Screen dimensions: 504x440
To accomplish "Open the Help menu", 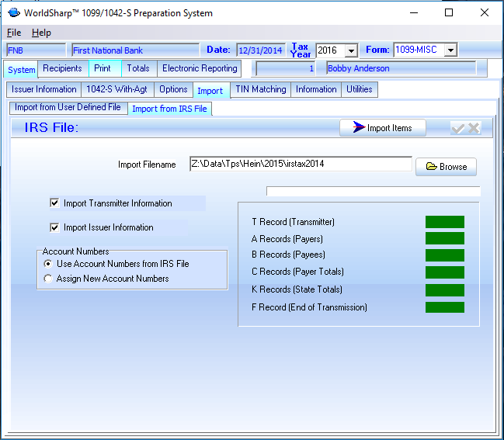I will pyautogui.click(x=41, y=33).
